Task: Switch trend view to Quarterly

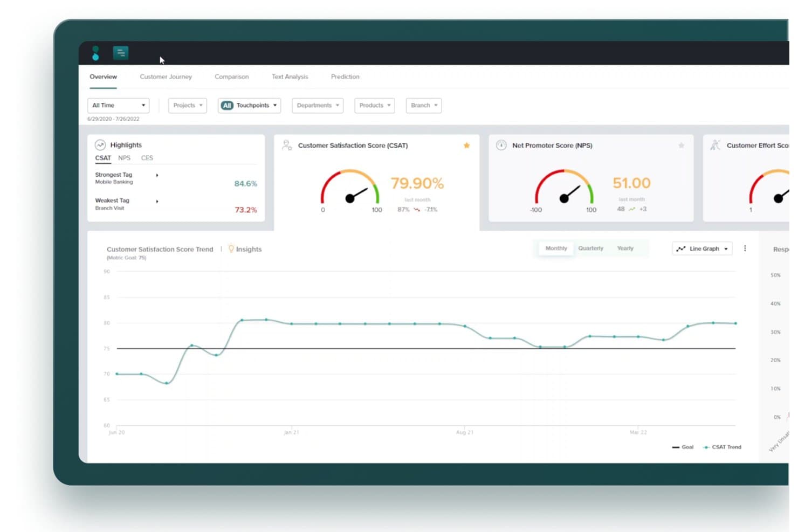Action: [591, 248]
